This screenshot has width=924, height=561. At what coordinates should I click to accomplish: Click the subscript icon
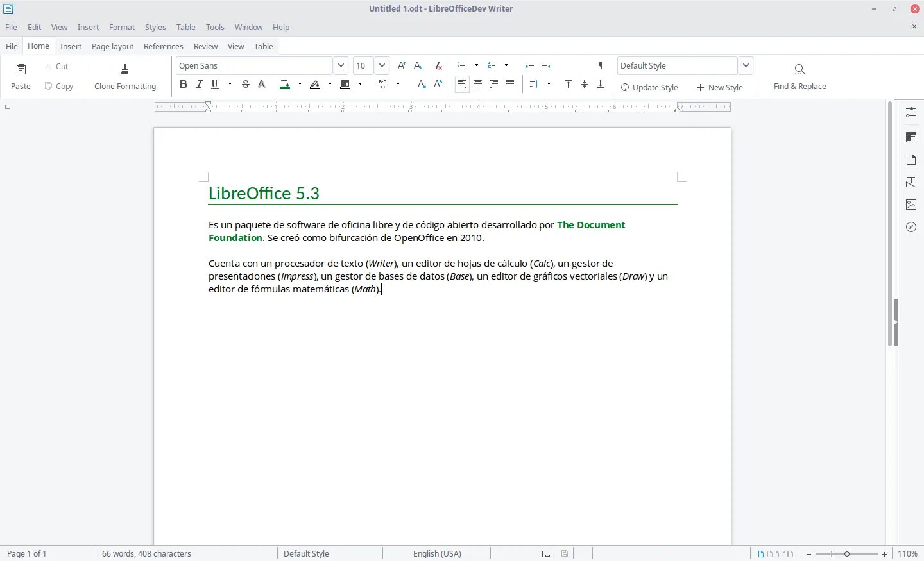(x=422, y=85)
